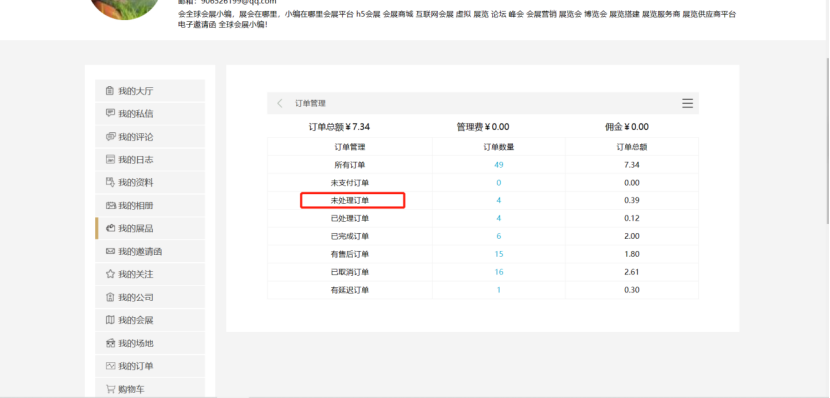Click the 订单总额 column header
The image size is (830, 398).
point(632,147)
